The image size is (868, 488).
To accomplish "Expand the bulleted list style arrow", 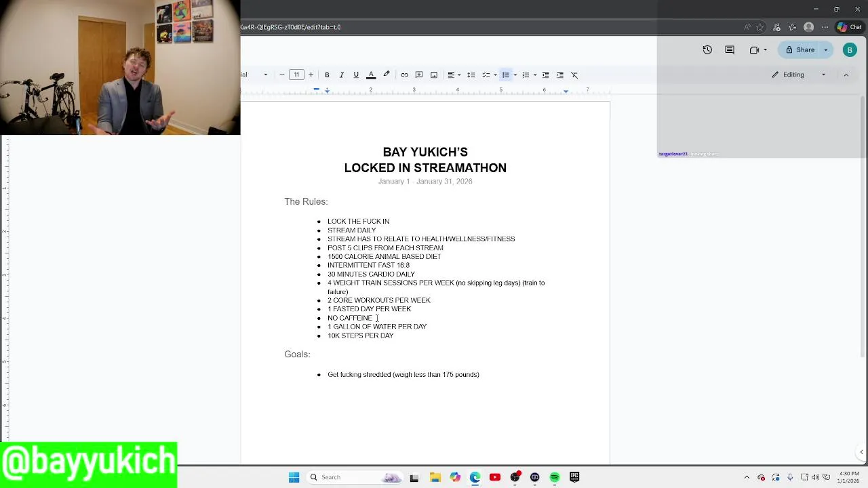I will pyautogui.click(x=515, y=75).
